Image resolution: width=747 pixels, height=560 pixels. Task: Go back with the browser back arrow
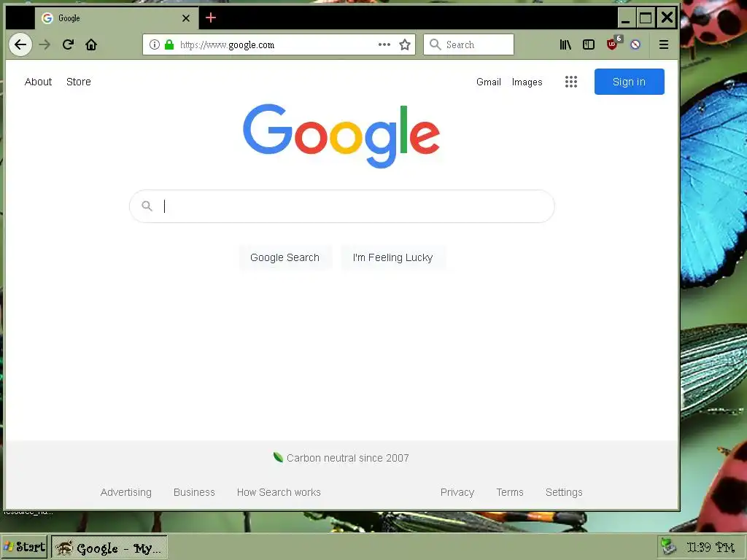click(20, 44)
